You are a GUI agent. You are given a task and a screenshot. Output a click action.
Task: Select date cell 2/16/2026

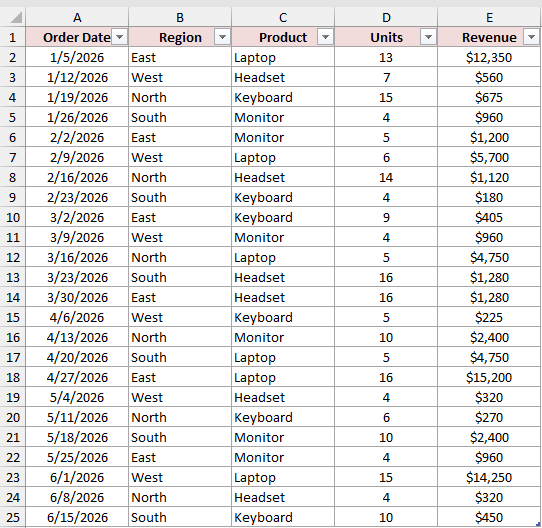77,177
